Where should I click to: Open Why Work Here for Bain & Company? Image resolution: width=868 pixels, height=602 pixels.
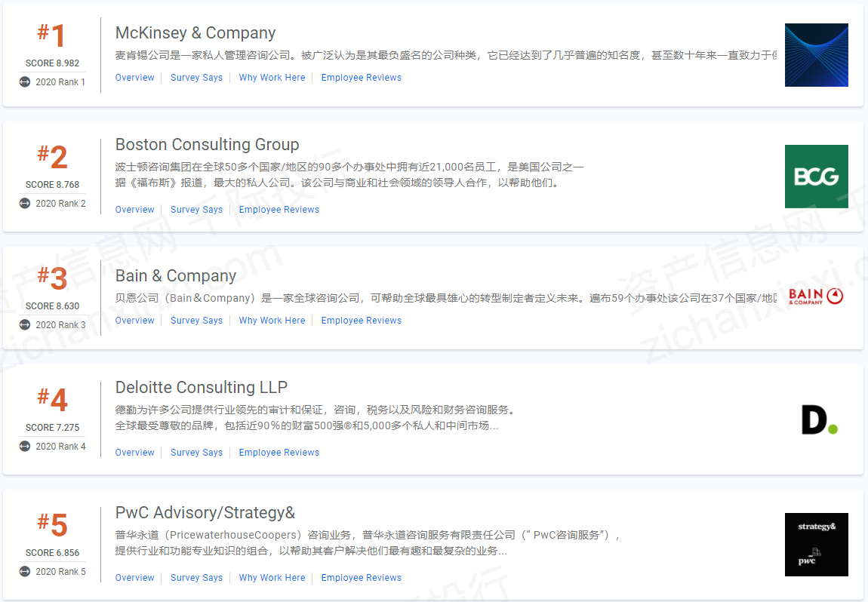272,321
